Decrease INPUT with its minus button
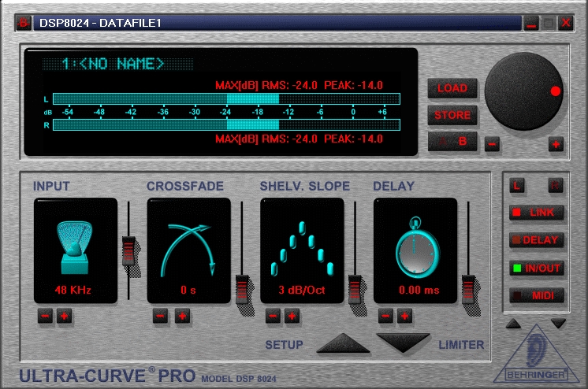Screen dimensions: 588x389 click(46, 317)
